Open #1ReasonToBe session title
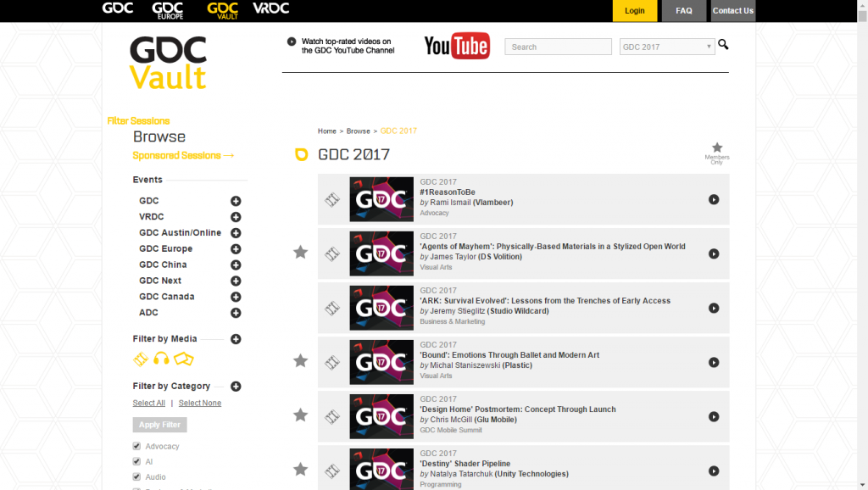868x490 pixels. point(448,192)
